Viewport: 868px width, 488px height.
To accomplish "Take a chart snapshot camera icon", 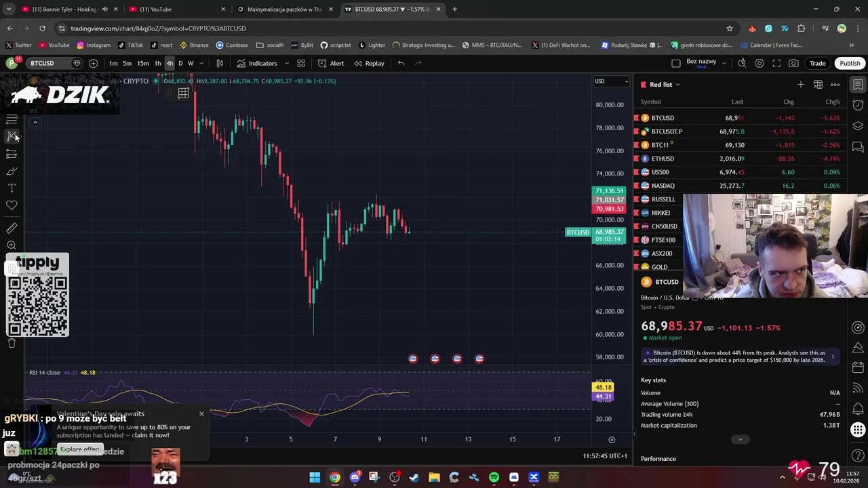I will (x=793, y=63).
